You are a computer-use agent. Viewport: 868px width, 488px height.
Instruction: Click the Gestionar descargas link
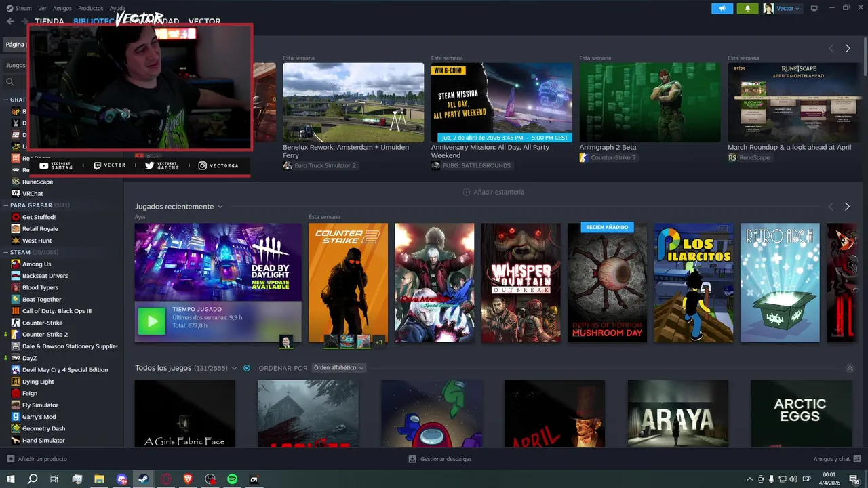coord(440,459)
